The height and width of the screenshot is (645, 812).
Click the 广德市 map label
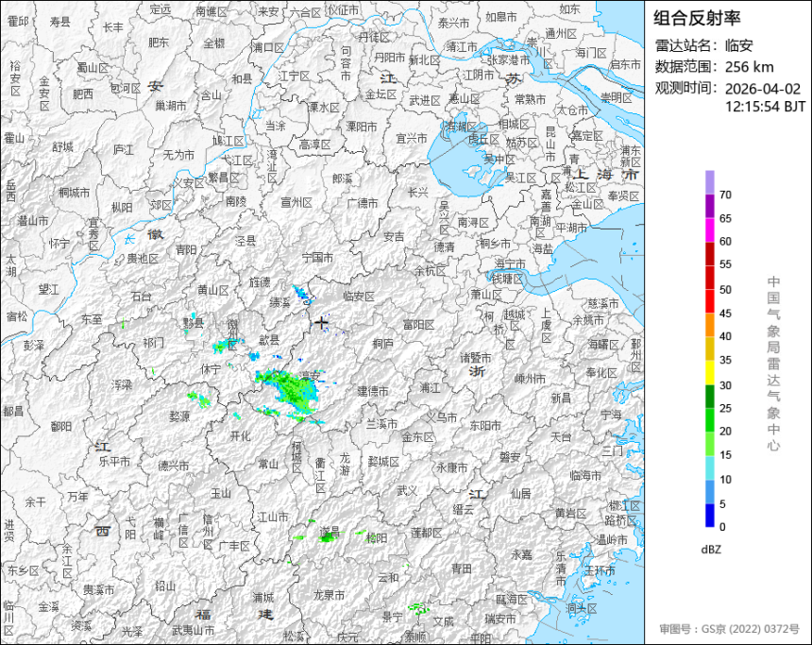[363, 203]
